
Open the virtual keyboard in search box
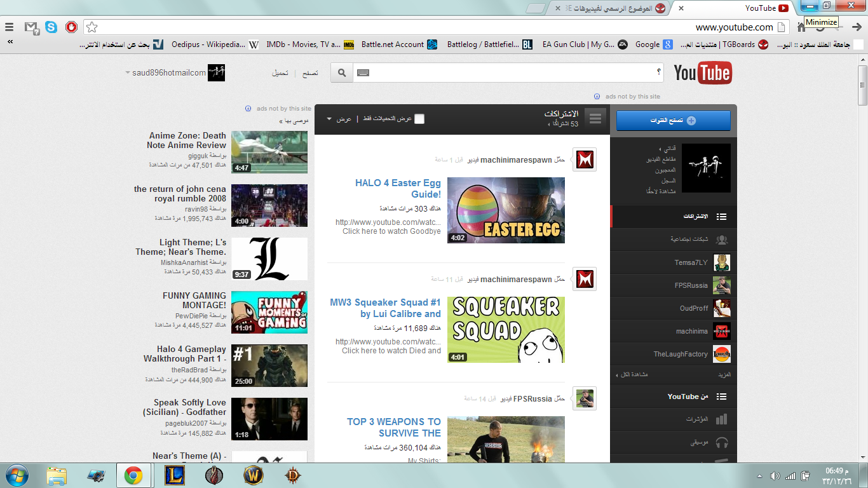pos(363,72)
